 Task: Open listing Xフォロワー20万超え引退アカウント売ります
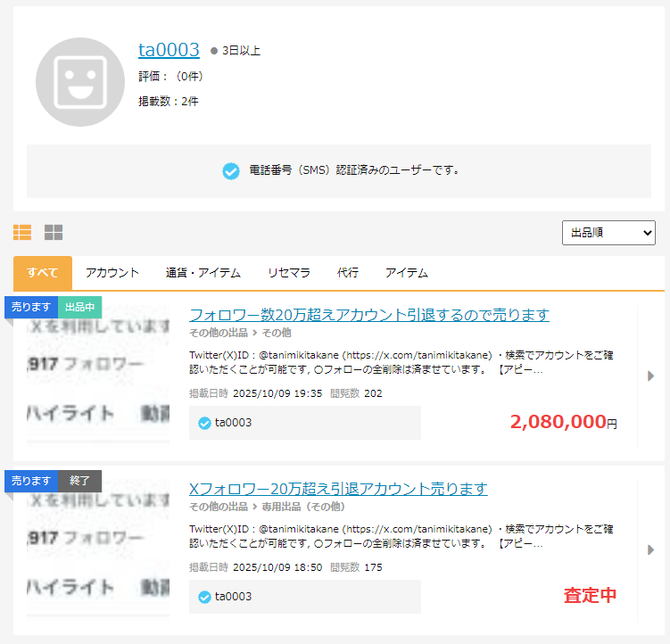338,489
